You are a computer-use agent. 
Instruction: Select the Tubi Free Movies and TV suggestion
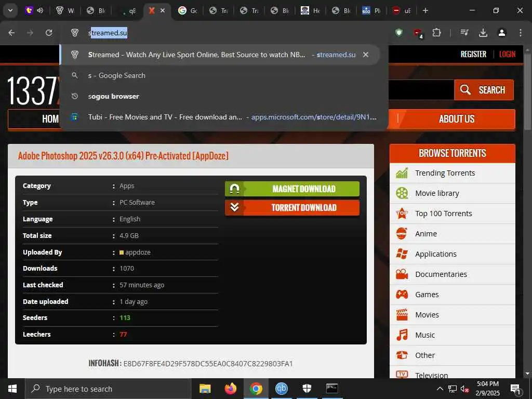tap(220, 117)
